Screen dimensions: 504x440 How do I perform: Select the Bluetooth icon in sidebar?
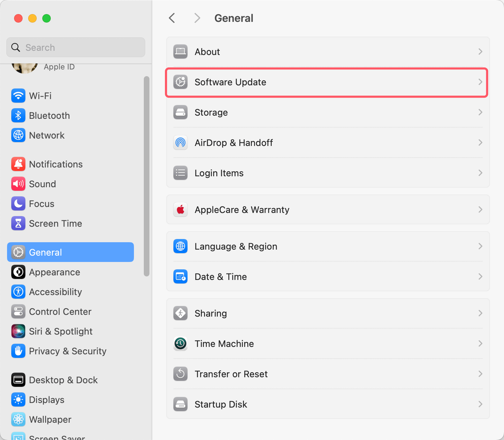click(18, 115)
